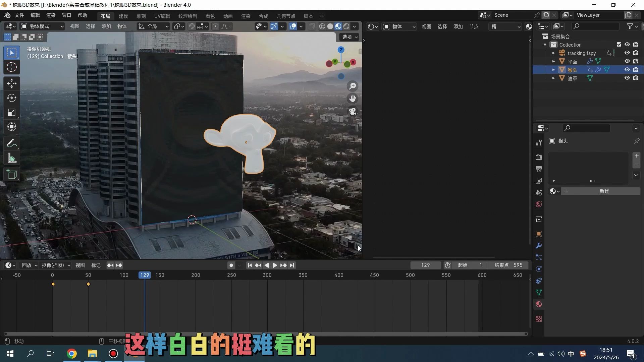
Task: Select the Rotate tool
Action: pyautogui.click(x=12, y=98)
